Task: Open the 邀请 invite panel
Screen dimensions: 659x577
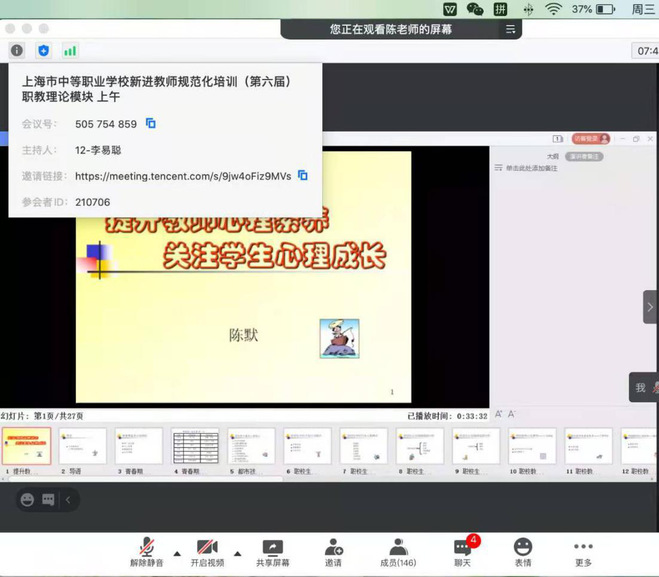Action: [333, 552]
